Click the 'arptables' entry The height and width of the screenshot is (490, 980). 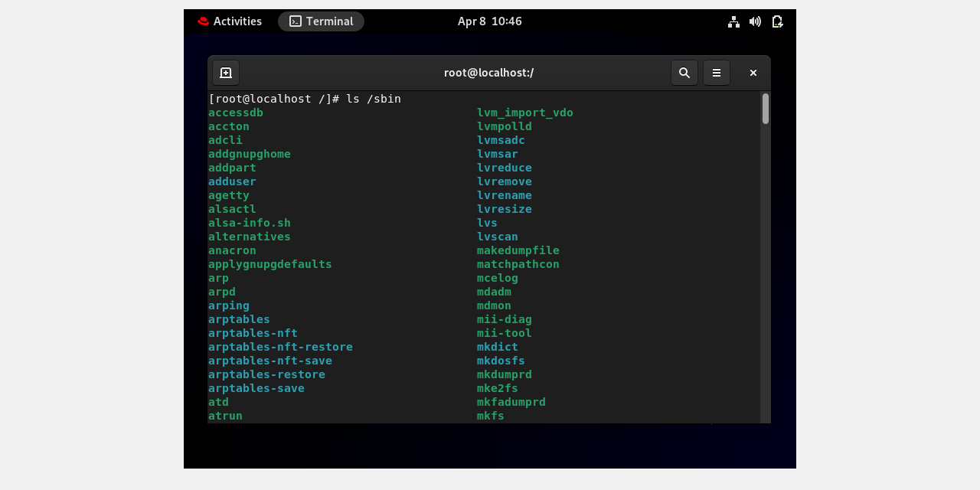pyautogui.click(x=239, y=319)
